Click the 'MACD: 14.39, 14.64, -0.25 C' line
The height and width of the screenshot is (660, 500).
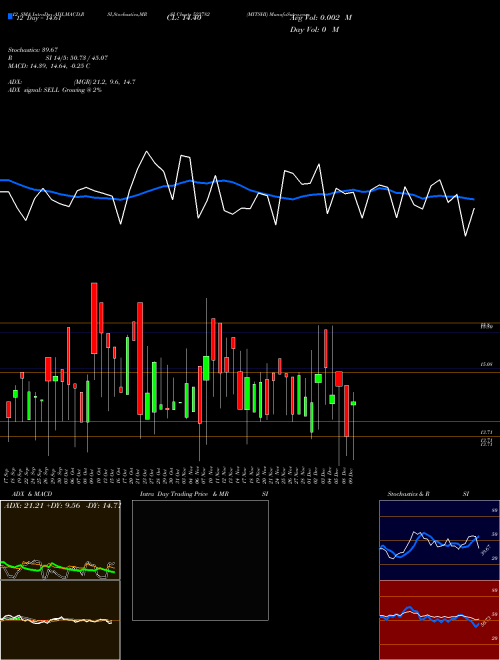[49, 66]
